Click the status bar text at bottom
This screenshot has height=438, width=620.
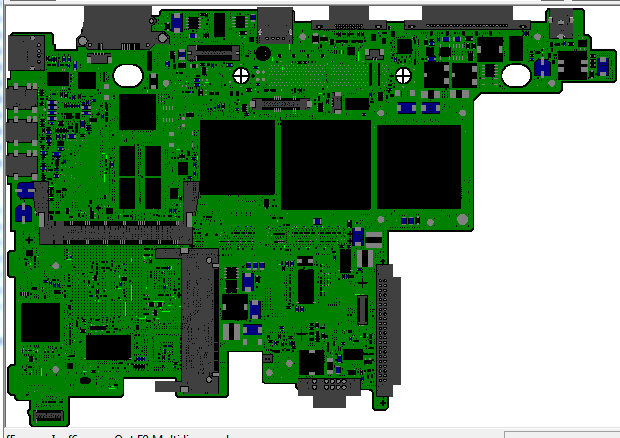(x=120, y=435)
